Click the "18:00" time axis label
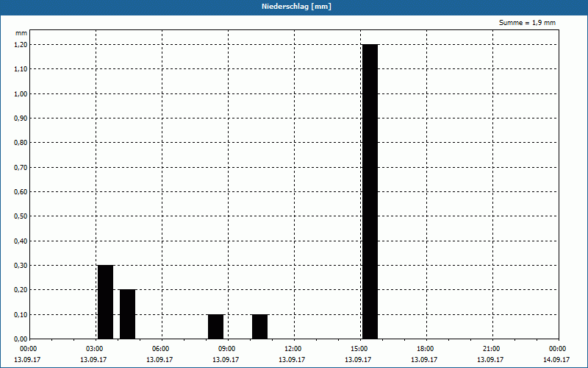Screen dimensions: 588x368 coord(426,349)
